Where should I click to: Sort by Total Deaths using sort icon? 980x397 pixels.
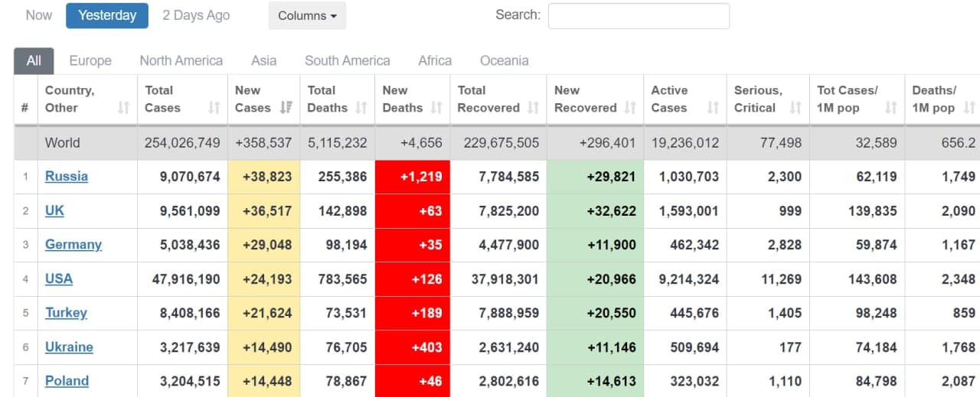pos(361,108)
